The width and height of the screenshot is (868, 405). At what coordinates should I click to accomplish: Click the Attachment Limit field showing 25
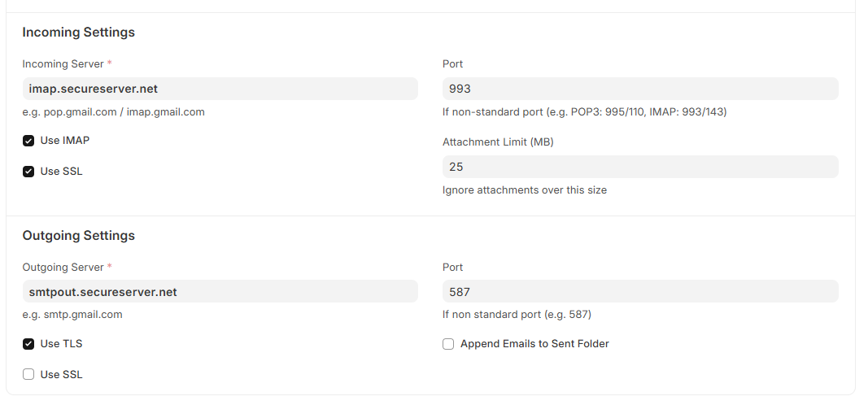[640, 167]
